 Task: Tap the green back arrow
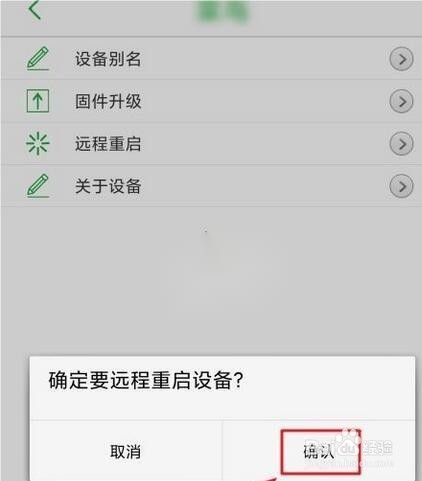tap(35, 10)
